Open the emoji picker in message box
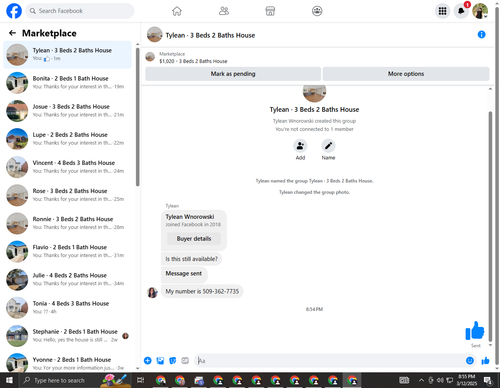This screenshot has height=388, width=500. pyautogui.click(x=470, y=360)
